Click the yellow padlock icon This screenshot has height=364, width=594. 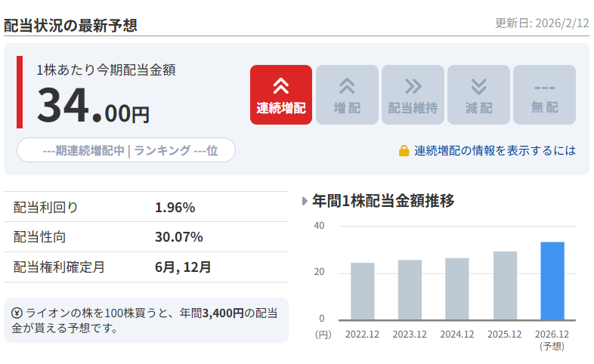[404, 150]
